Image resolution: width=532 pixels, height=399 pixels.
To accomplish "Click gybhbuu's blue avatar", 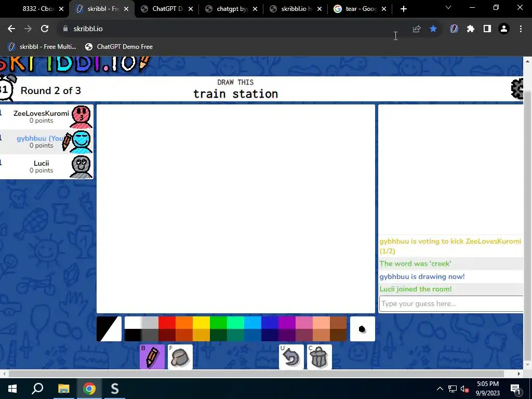I will (81, 142).
